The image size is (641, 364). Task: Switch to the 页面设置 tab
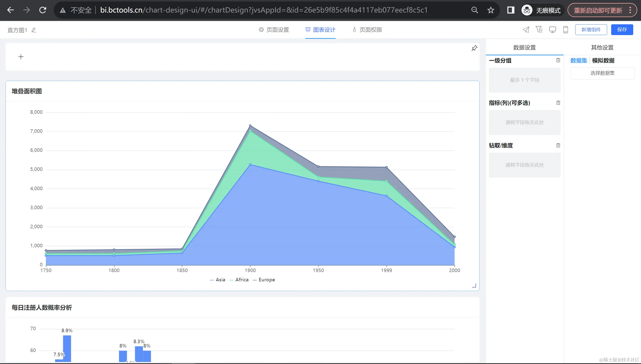pyautogui.click(x=274, y=30)
